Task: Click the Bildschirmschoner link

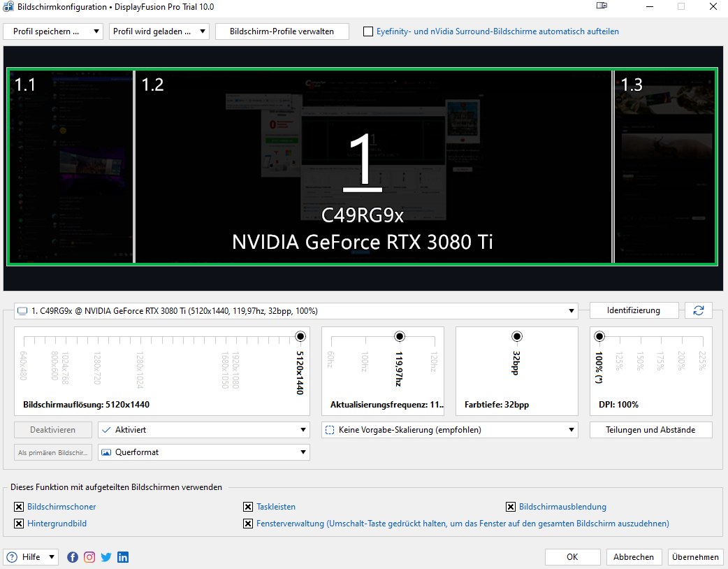Action: 61,507
